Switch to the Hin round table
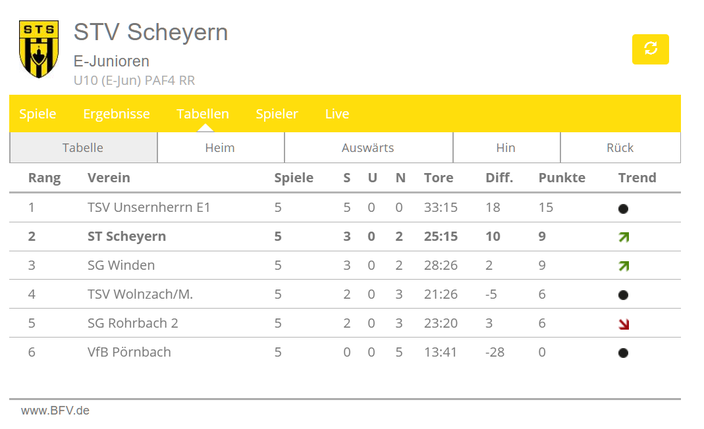Screen dimensions: 704x429 506,147
